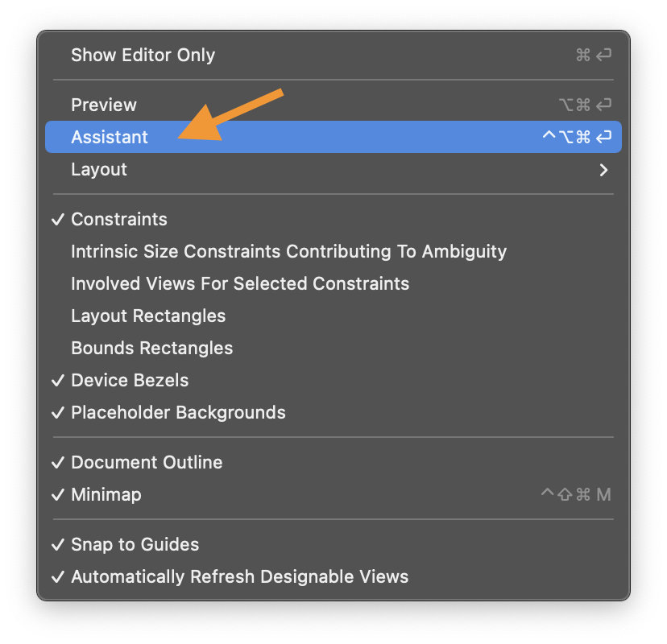Click the Document Outline checkmark icon
The width and height of the screenshot is (667, 644).
click(x=58, y=463)
